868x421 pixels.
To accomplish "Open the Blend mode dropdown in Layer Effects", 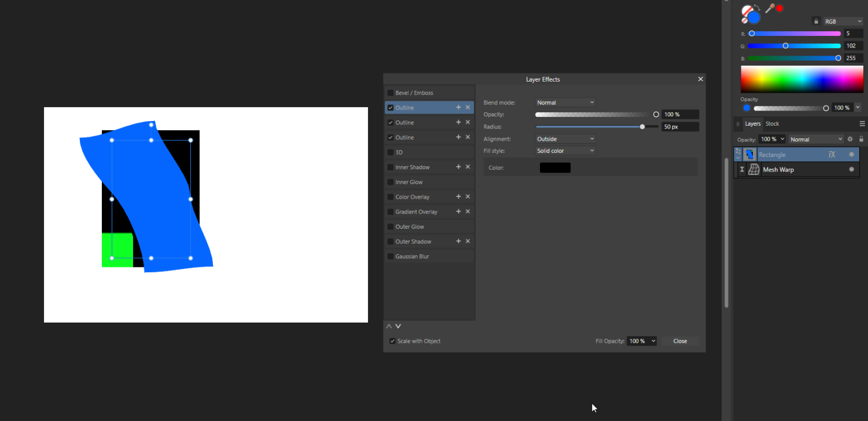I will click(565, 102).
